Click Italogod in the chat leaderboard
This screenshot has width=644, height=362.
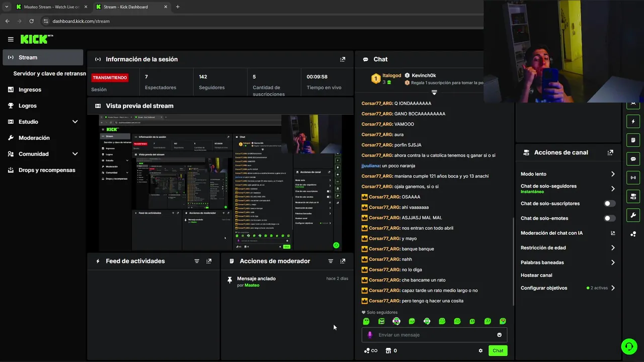point(392,75)
